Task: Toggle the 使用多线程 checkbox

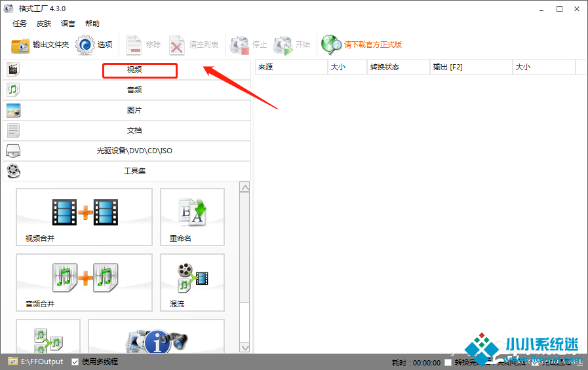Action: (75, 362)
